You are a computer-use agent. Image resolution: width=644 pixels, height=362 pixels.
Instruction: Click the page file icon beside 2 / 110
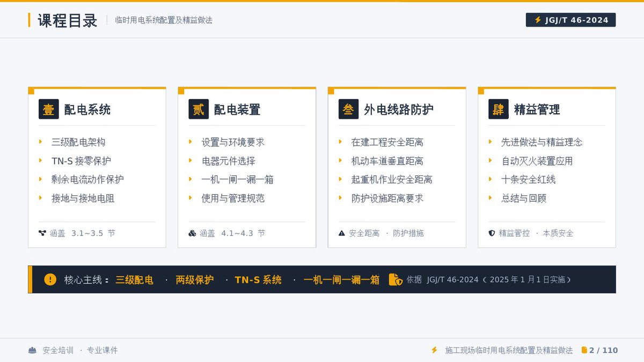coord(584,350)
